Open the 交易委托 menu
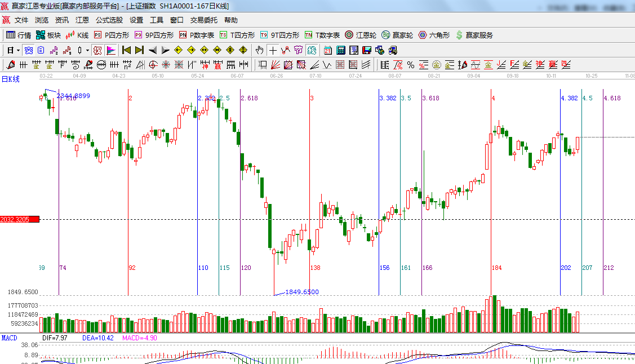This screenshot has height=364, width=635. coord(203,20)
